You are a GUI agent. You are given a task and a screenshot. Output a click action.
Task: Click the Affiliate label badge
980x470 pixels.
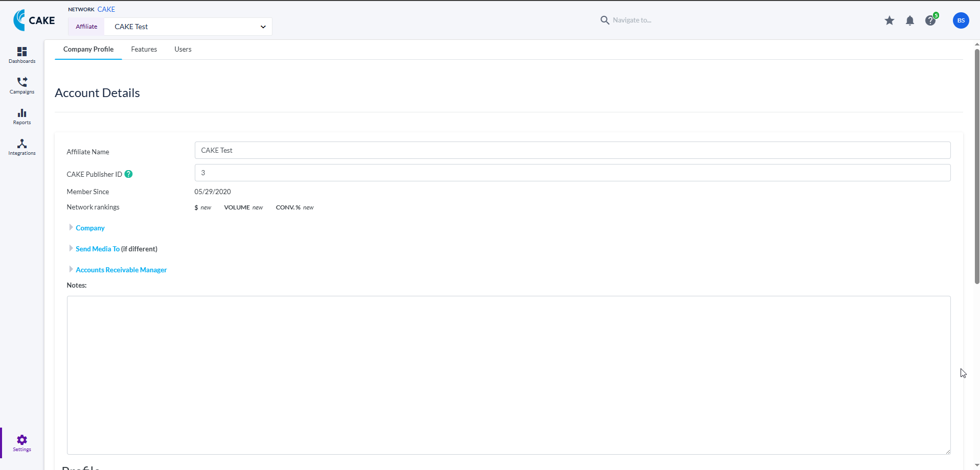(86, 27)
